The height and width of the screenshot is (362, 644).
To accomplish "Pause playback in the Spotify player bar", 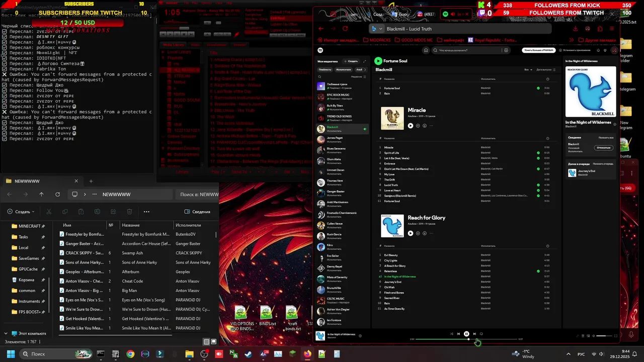I will pyautogui.click(x=466, y=334).
